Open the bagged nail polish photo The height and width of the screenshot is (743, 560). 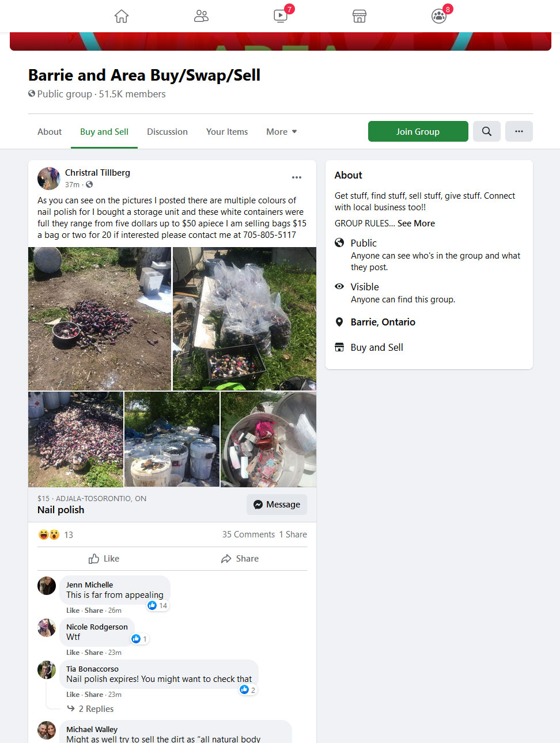coord(244,319)
